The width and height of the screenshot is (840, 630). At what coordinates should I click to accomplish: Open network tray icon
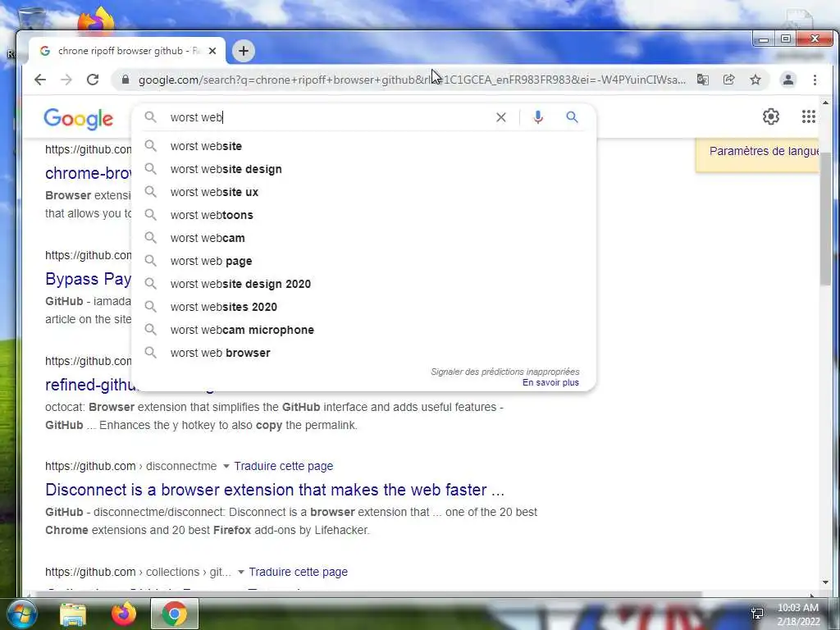click(x=757, y=614)
